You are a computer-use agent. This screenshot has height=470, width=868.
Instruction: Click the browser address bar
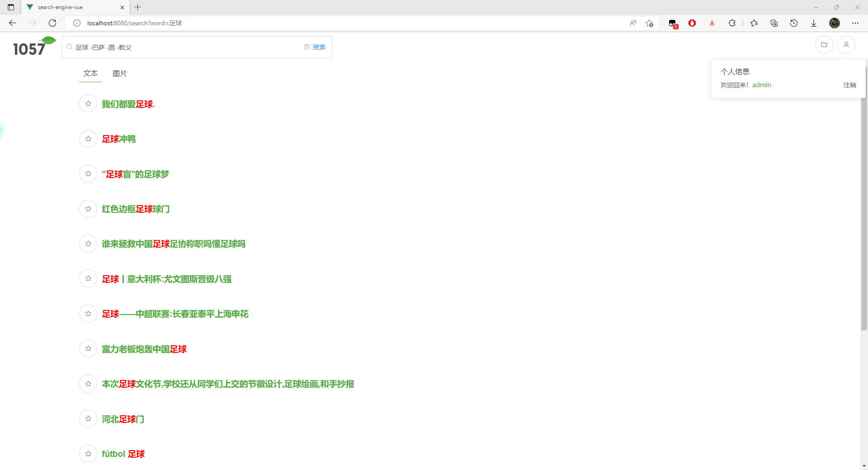353,23
